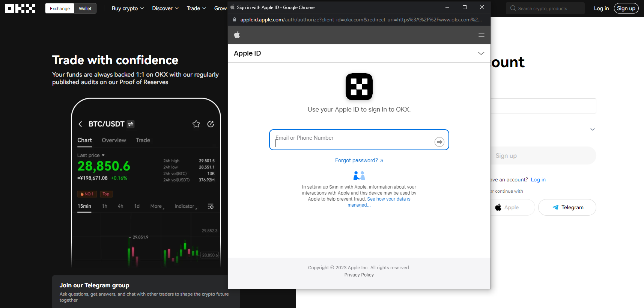Expand the Trade menu in OKX header
Viewport: 644px width, 308px height.
tap(197, 8)
